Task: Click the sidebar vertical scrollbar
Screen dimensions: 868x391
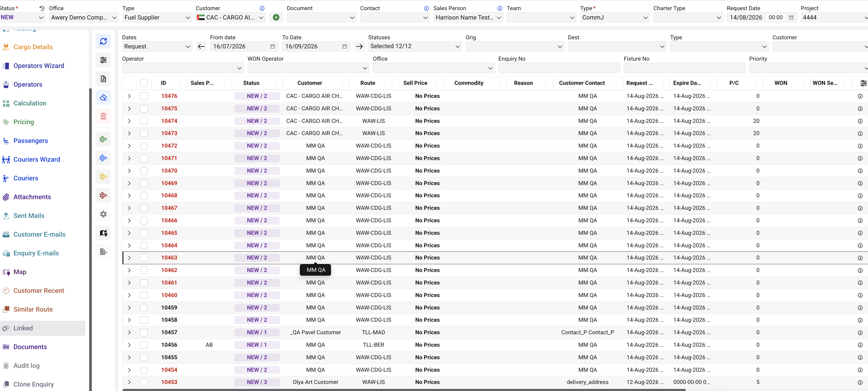Action: click(90, 239)
